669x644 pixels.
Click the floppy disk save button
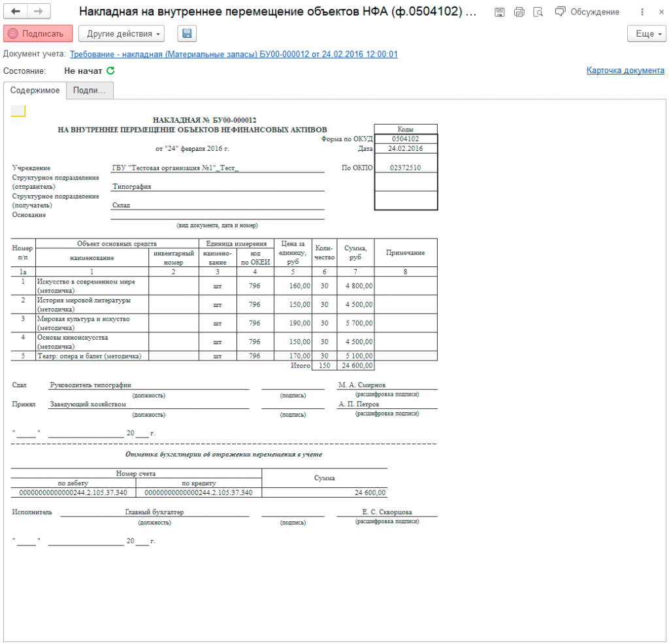pyautogui.click(x=187, y=34)
